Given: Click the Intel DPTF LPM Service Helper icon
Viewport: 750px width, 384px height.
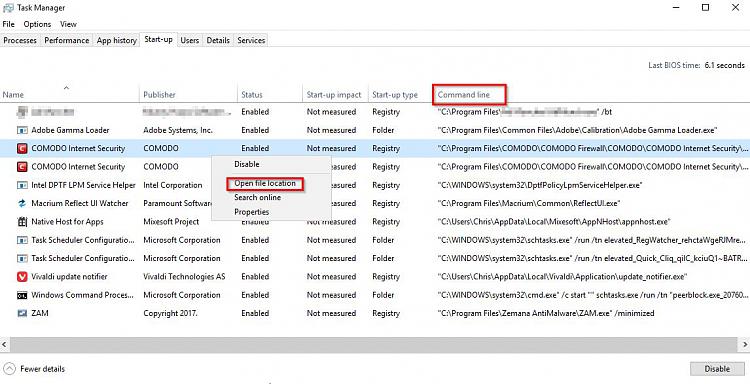Looking at the screenshot, I should tap(22, 185).
